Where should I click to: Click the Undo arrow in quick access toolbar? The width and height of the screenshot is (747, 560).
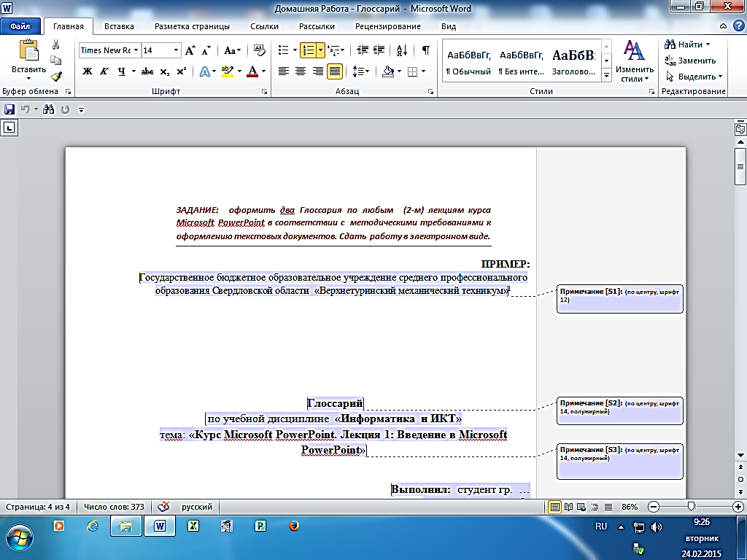(x=25, y=109)
